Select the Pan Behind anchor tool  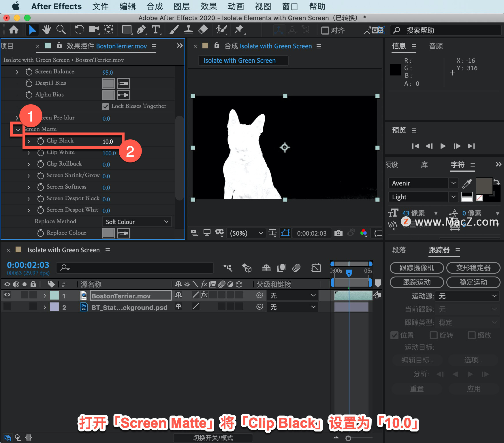coord(108,30)
